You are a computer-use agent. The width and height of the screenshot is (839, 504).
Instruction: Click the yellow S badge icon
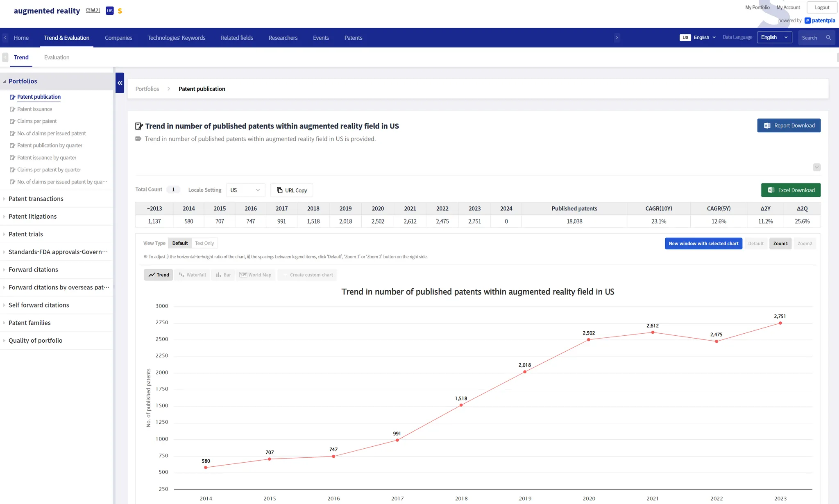point(120,11)
